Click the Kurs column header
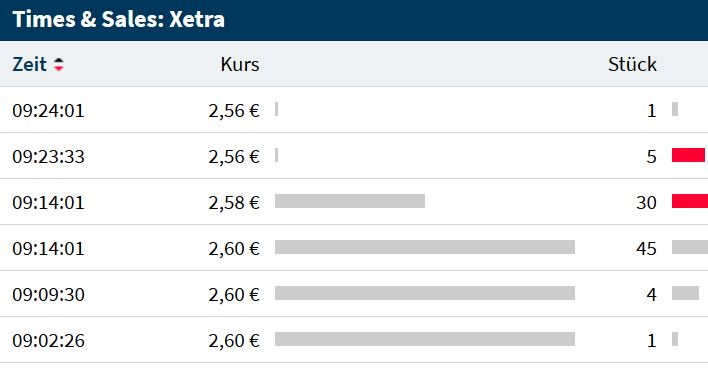 coord(240,65)
